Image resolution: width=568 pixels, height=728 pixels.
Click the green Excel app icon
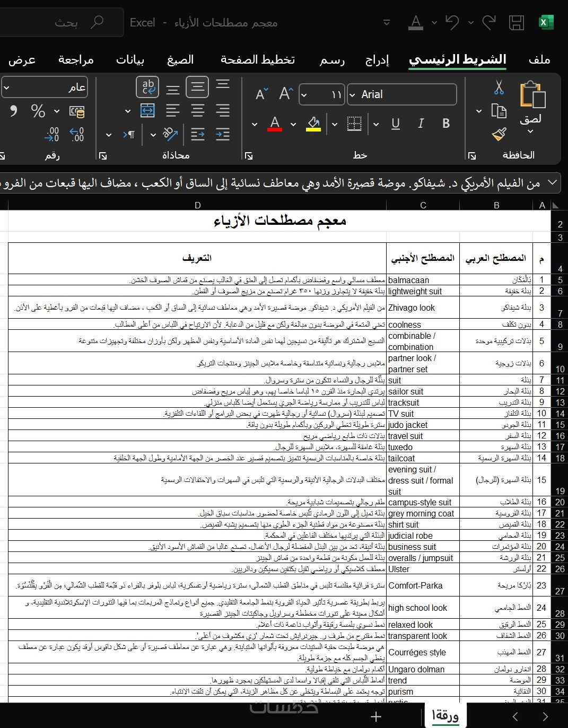point(546,22)
